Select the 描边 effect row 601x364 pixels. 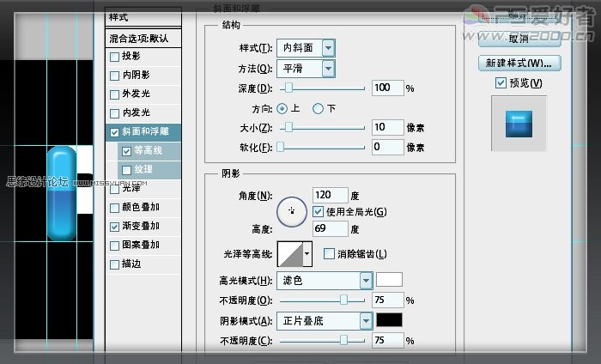point(143,264)
